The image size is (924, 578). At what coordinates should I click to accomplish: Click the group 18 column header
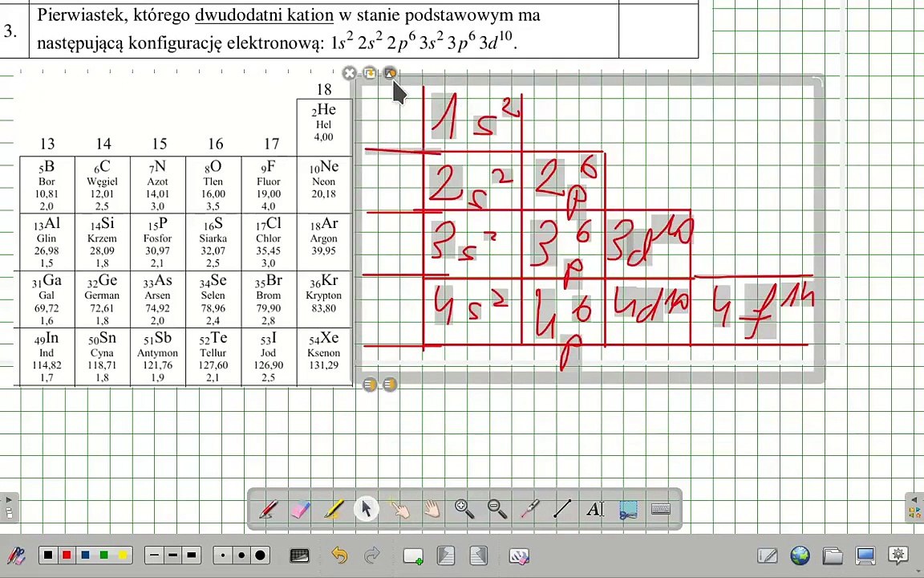pyautogui.click(x=324, y=90)
